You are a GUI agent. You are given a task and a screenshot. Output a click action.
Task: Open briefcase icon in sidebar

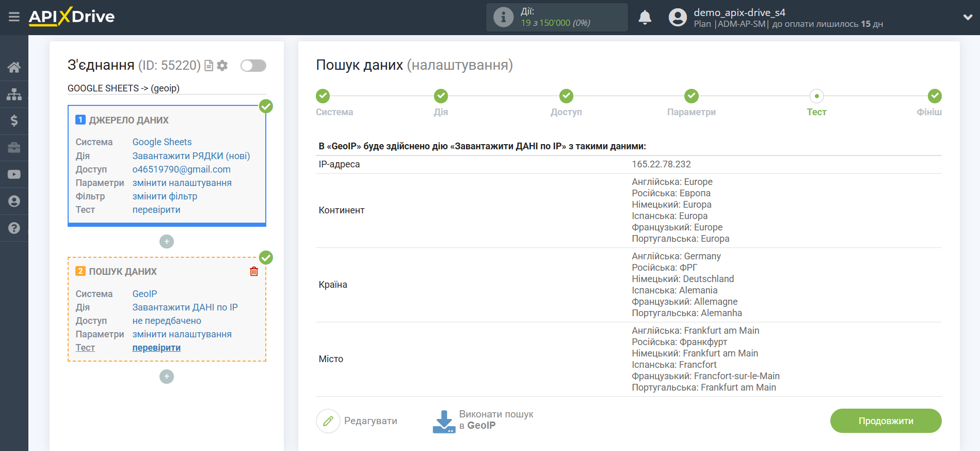pyautogui.click(x=14, y=148)
